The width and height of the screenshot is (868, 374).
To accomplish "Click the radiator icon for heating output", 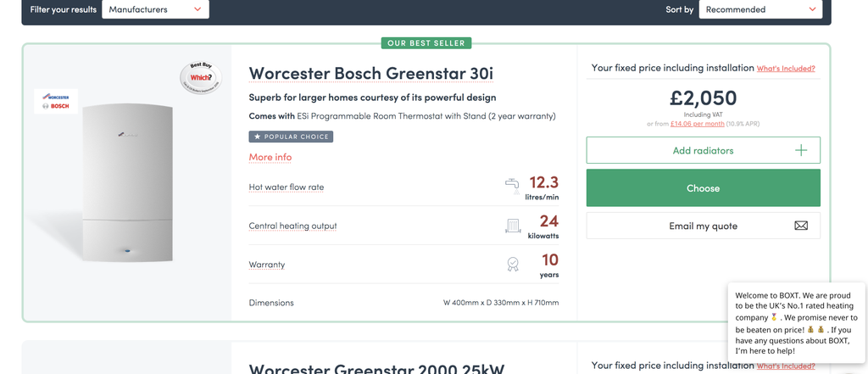I will [x=512, y=226].
